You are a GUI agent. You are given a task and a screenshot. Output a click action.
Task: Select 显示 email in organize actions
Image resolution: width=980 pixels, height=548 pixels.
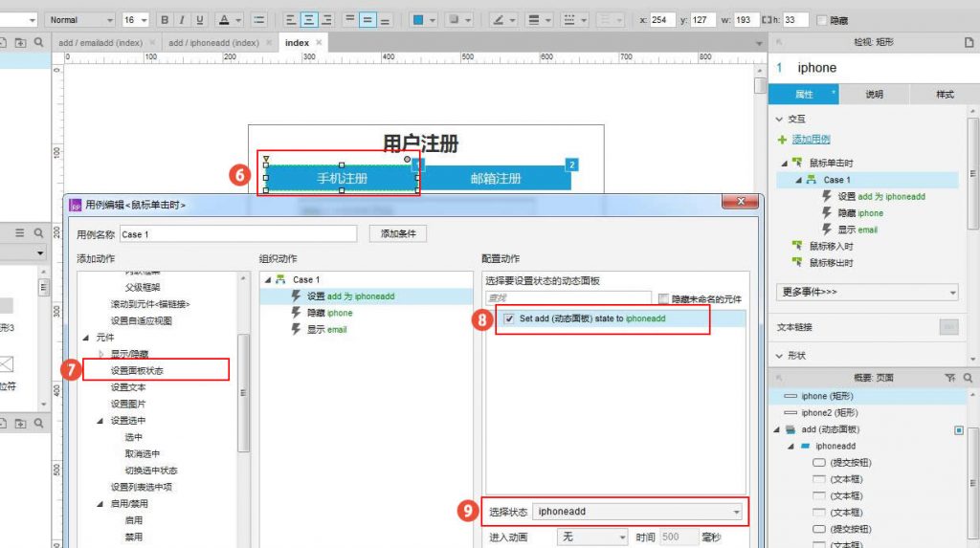coord(326,330)
